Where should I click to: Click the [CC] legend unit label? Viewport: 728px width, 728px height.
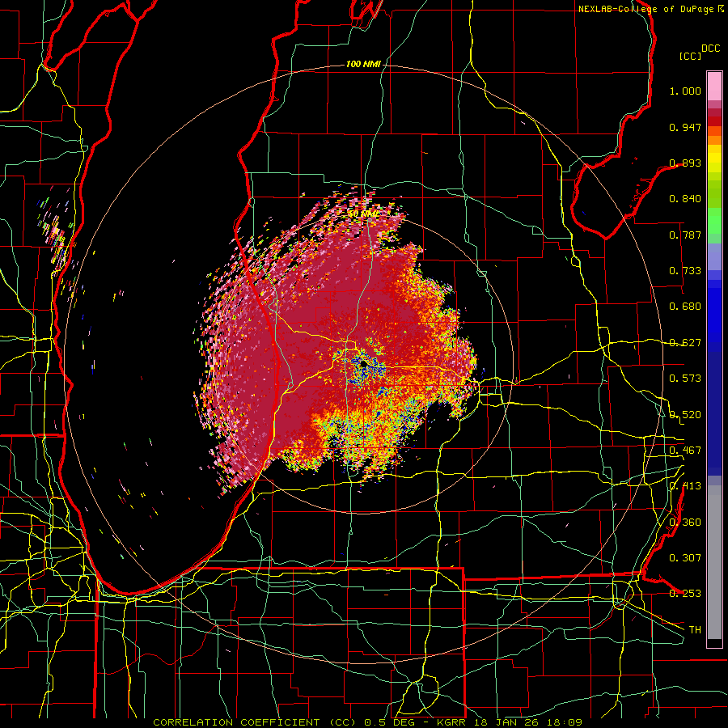691,56
